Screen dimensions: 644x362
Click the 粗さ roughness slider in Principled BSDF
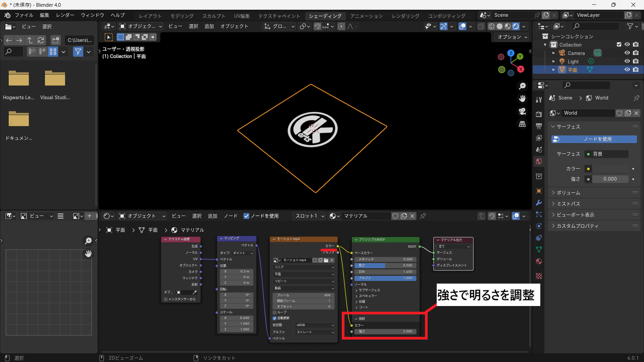(385, 265)
